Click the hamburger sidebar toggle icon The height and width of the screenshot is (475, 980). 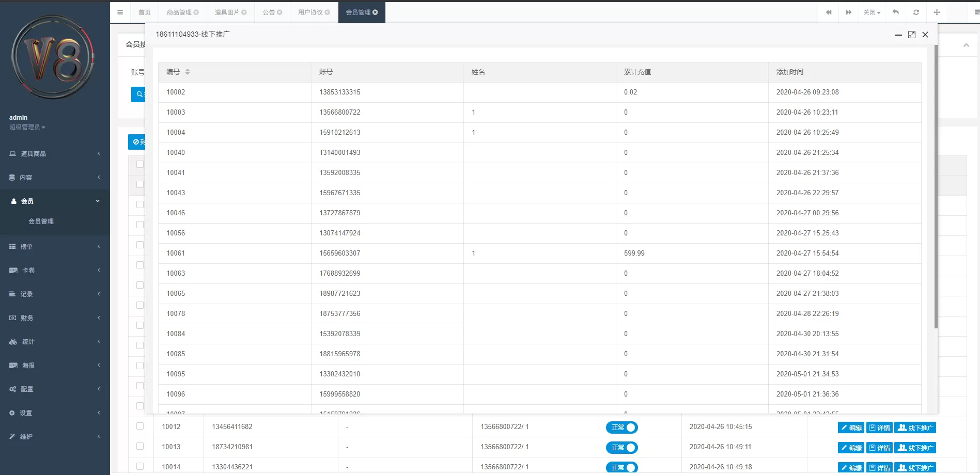coord(120,12)
